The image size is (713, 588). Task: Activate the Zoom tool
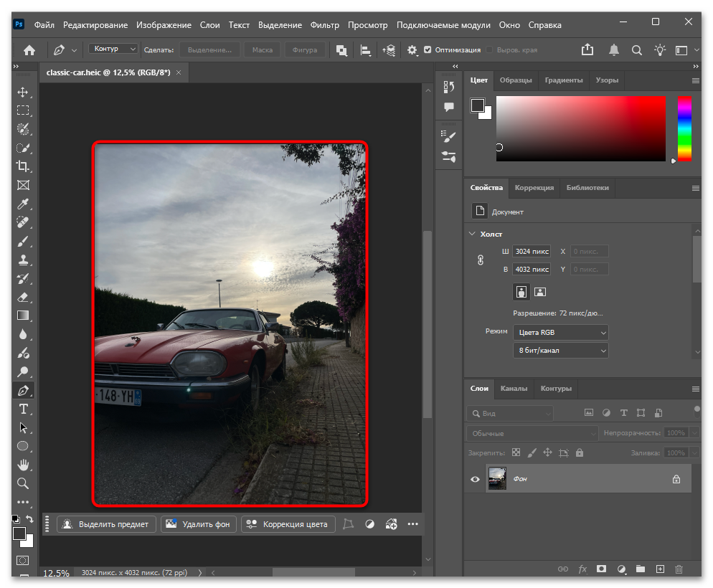coord(24,483)
